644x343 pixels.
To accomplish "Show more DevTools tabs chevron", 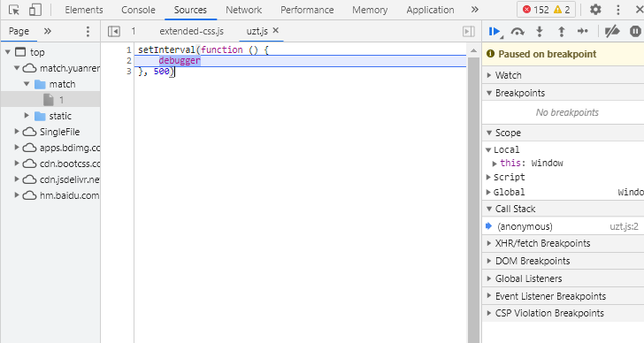I will pyautogui.click(x=475, y=10).
